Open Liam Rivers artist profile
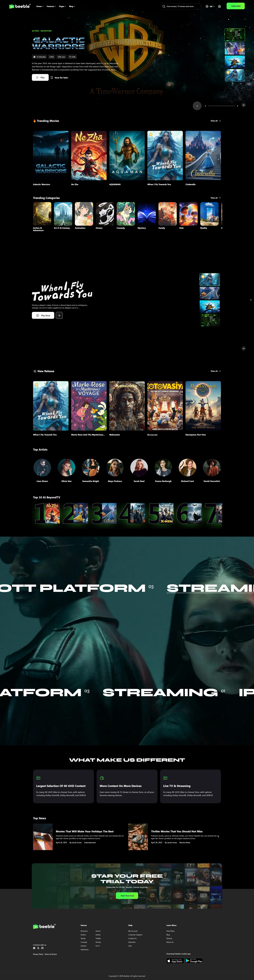254x980 pixels. 42,468
